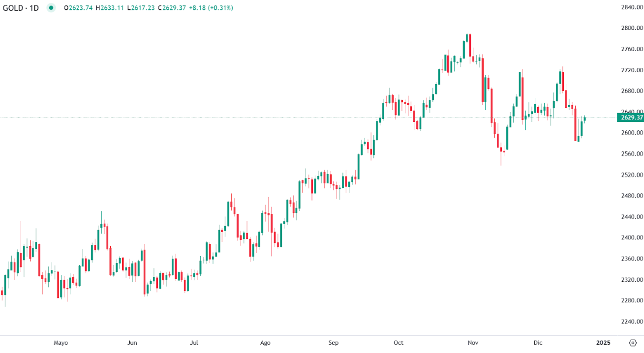644x353 pixels.
Task: Select the Jun label on time axis
Action: (x=132, y=343)
